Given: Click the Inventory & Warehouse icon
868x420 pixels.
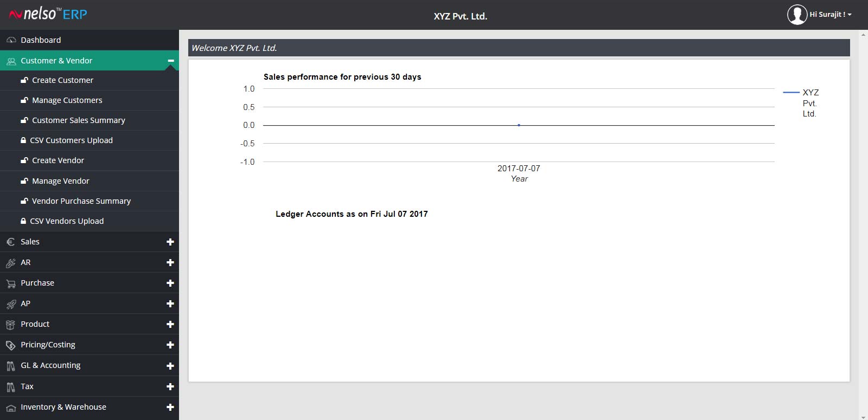Looking at the screenshot, I should (11, 408).
